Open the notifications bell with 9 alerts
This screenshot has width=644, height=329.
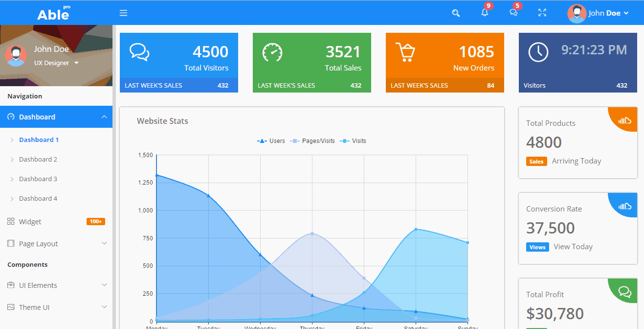point(485,13)
